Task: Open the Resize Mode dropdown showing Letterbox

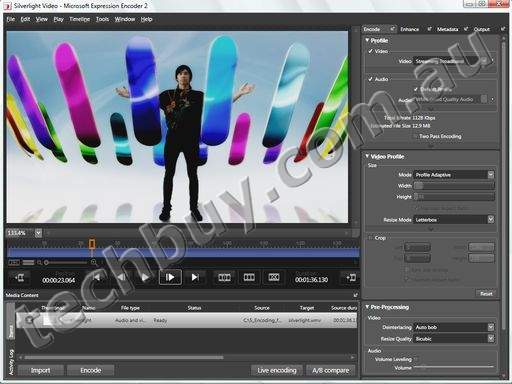Action: point(454,220)
